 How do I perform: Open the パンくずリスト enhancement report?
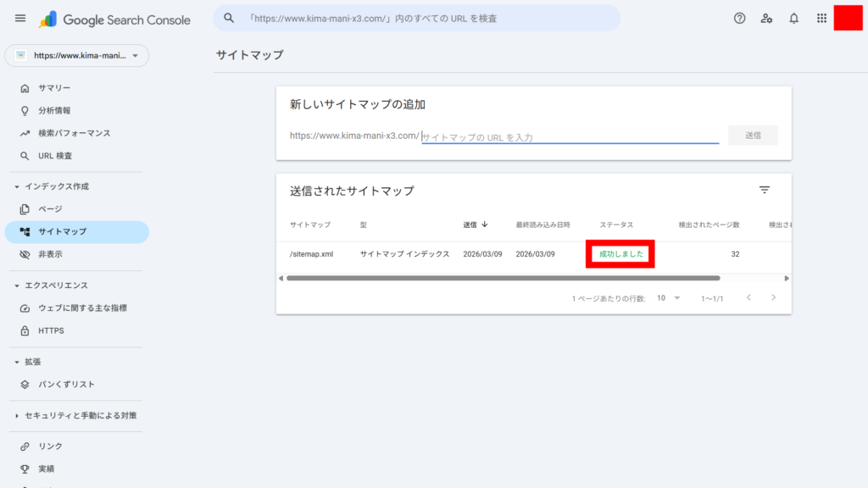(64, 384)
